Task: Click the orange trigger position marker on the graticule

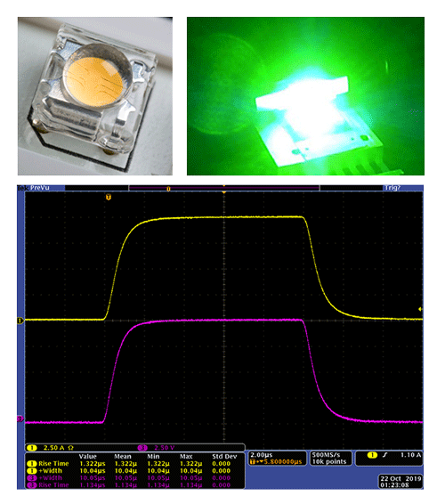Action: pos(109,197)
